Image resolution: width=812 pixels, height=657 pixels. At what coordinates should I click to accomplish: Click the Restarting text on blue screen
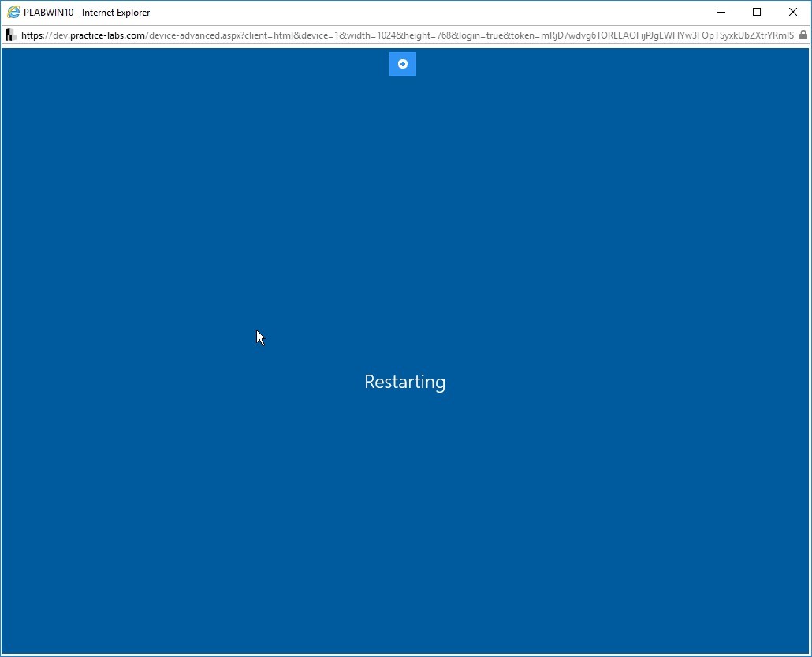(x=404, y=382)
